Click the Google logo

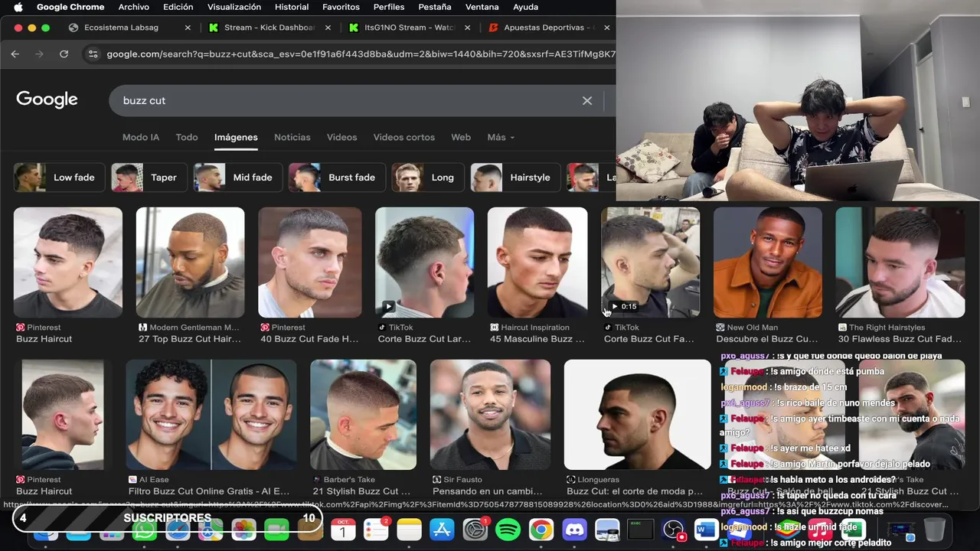pos(47,99)
